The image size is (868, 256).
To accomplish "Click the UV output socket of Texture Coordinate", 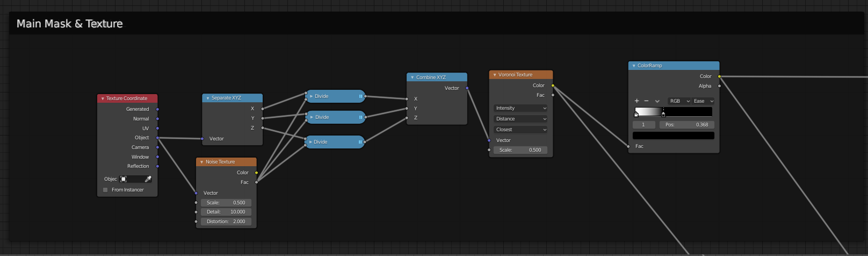I will point(157,129).
